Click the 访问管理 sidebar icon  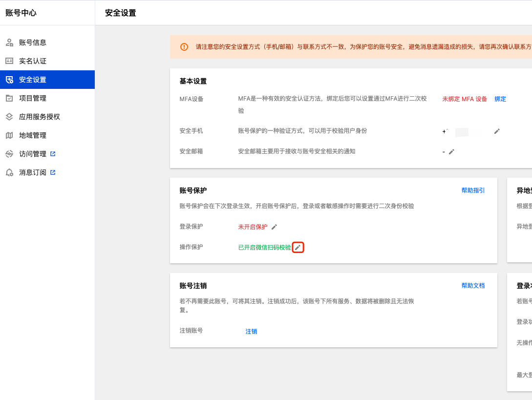[9, 154]
